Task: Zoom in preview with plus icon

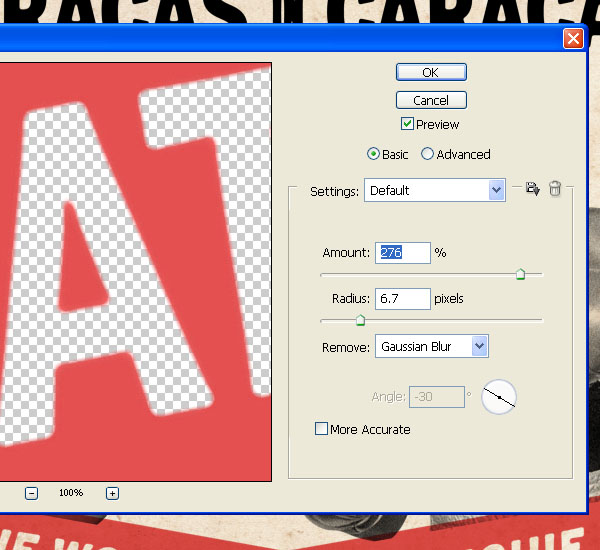Action: click(x=112, y=493)
